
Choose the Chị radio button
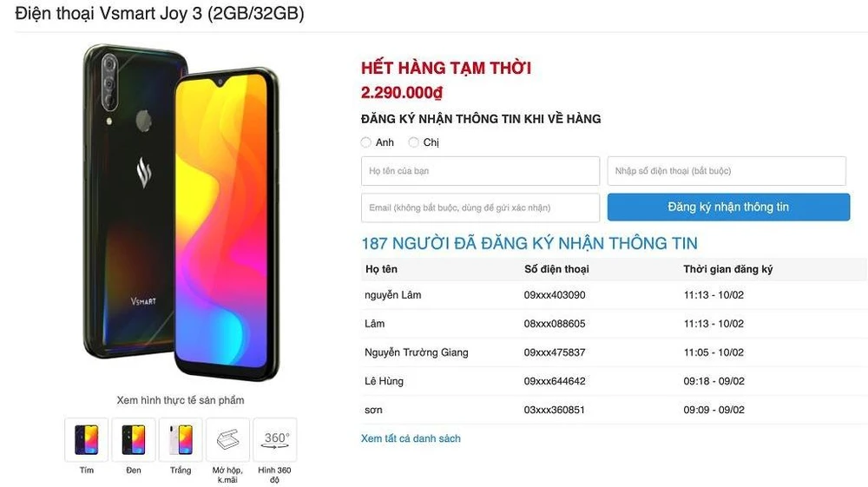click(413, 142)
